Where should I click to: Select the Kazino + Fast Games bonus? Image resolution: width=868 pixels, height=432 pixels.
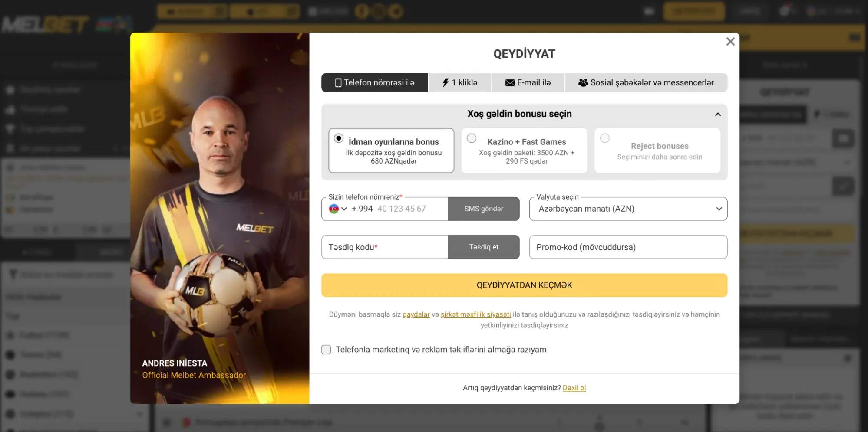pos(524,151)
